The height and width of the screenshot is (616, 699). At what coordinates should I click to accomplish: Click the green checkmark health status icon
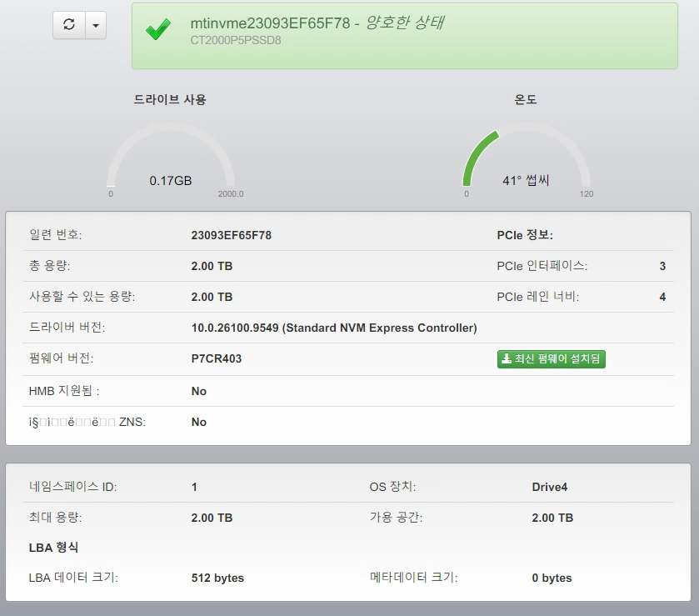click(158, 29)
